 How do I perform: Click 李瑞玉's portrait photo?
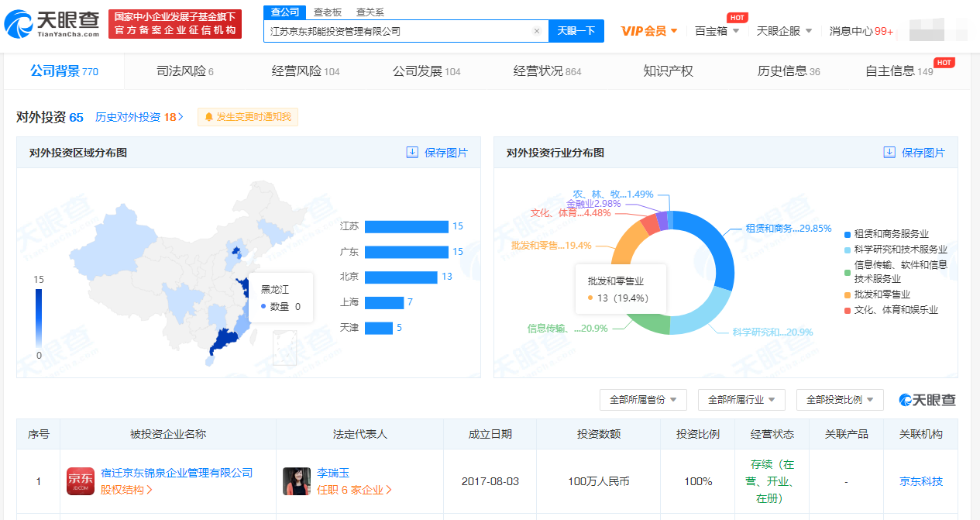pos(297,481)
